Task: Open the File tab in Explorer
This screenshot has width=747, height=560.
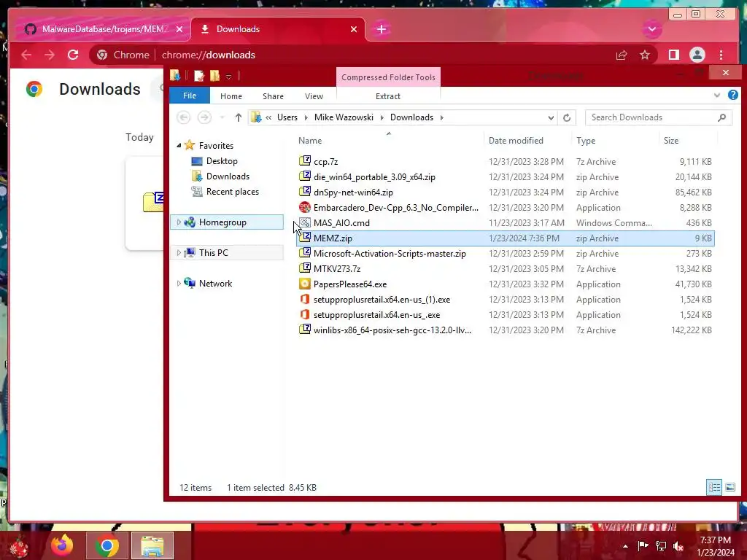Action: (190, 96)
